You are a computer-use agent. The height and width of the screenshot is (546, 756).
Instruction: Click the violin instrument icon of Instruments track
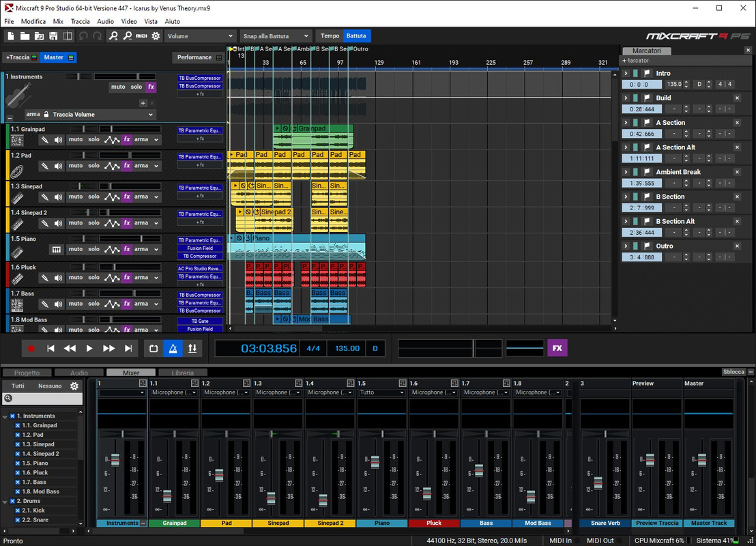click(x=18, y=96)
